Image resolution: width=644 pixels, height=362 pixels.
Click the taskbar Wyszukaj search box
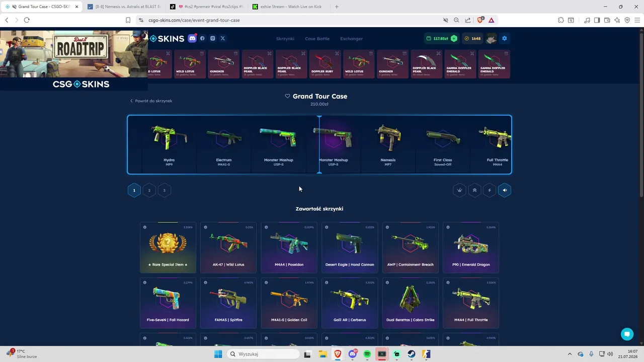[x=263, y=354]
